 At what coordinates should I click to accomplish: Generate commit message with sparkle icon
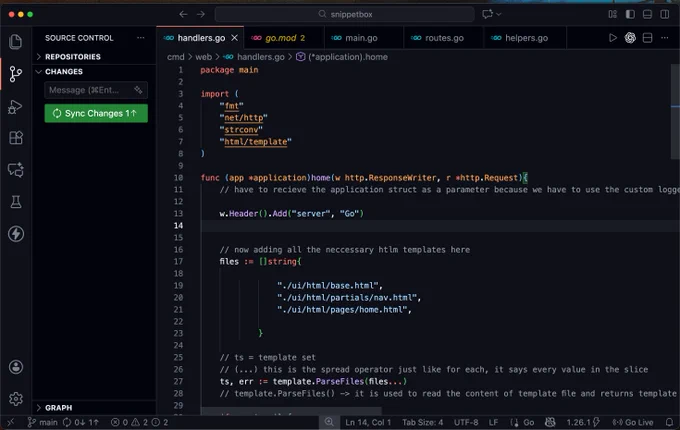(x=138, y=90)
